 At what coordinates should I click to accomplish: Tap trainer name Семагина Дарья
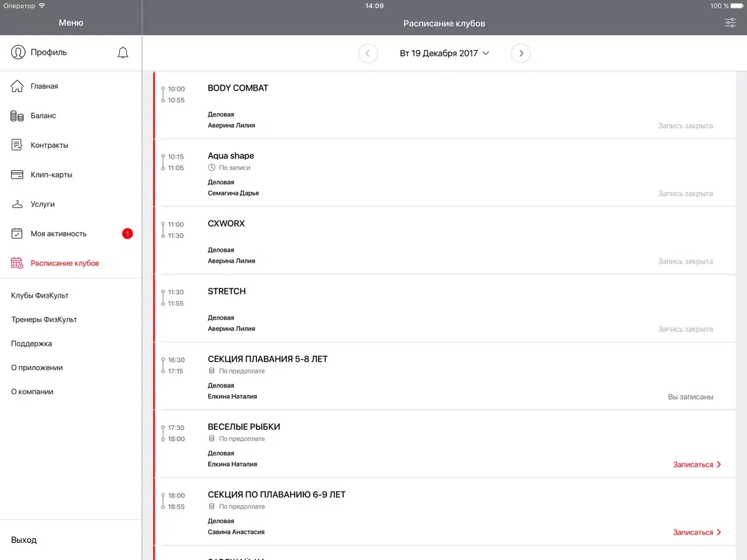click(x=233, y=193)
